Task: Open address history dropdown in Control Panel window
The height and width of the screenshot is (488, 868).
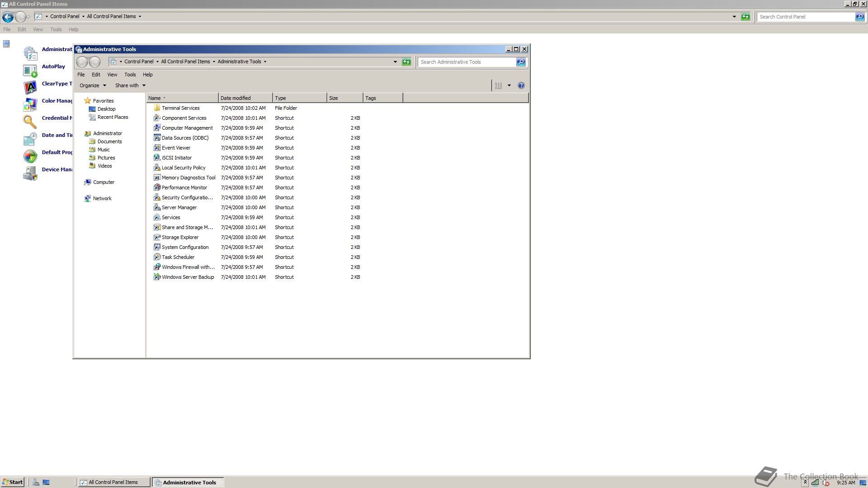Action: tap(734, 17)
